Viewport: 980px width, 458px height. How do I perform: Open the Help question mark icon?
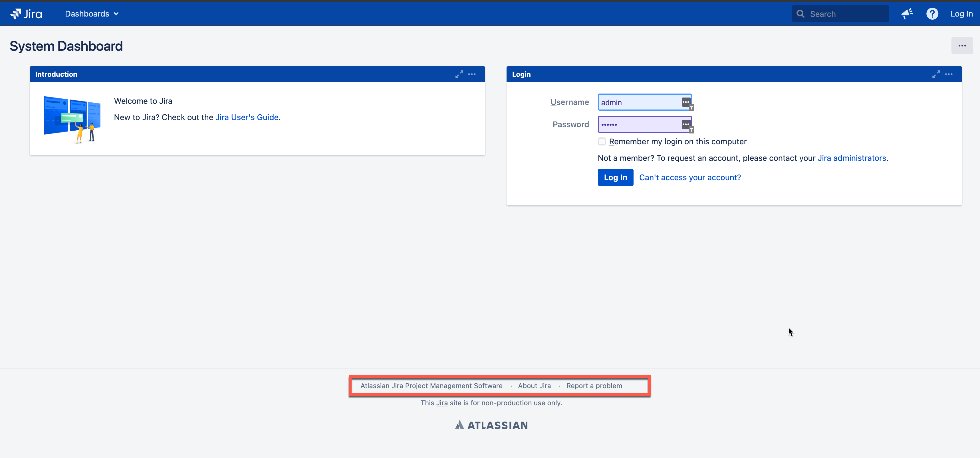(932, 14)
